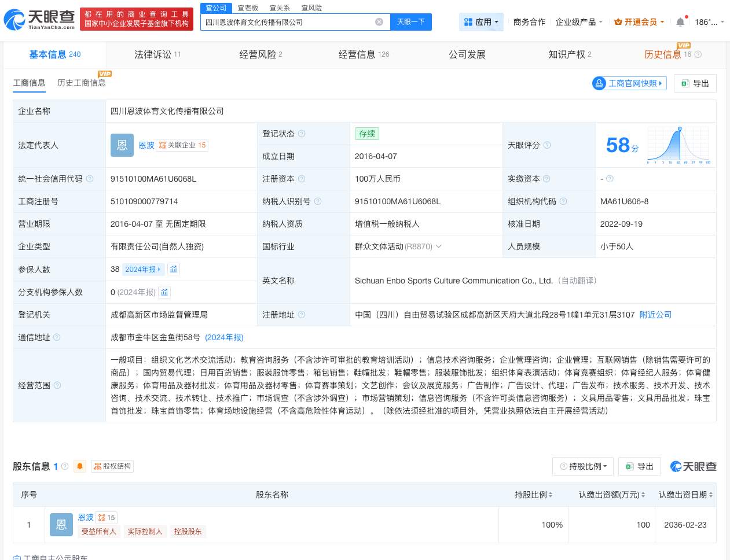Viewport: 730px width, 560px height.
Task: Open the 186 phone account dropdown
Action: pos(707,21)
